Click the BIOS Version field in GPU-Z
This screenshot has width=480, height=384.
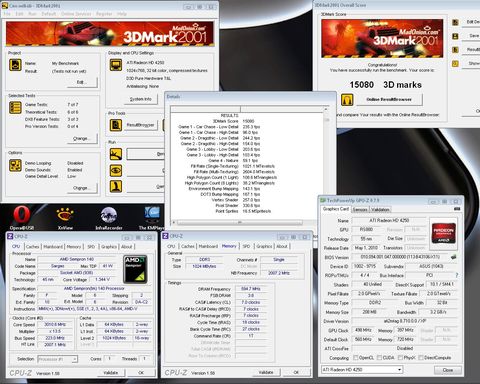400,257
